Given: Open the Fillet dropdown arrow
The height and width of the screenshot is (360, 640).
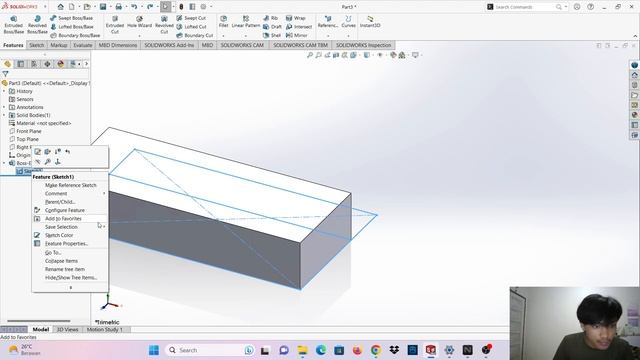Looking at the screenshot, I should click(x=223, y=36).
